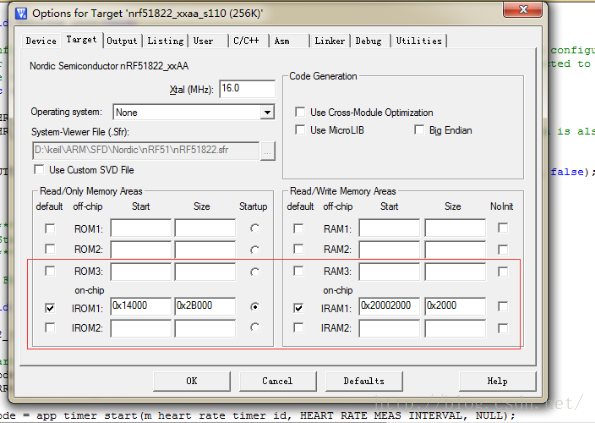Viewport: 595px width, 423px height.
Task: Select the IROM2 Startup radio button
Action: click(255, 327)
